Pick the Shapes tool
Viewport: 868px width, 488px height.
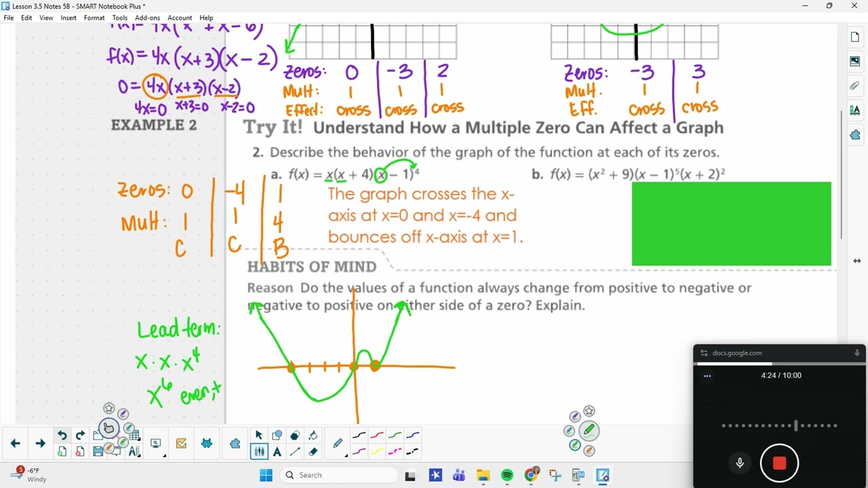(x=277, y=435)
